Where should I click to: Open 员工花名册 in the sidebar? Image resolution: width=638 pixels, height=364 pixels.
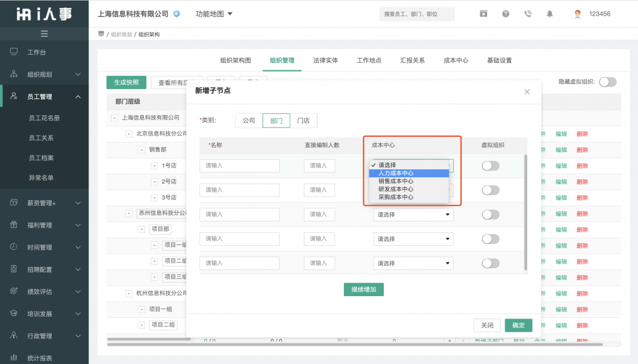44,118
